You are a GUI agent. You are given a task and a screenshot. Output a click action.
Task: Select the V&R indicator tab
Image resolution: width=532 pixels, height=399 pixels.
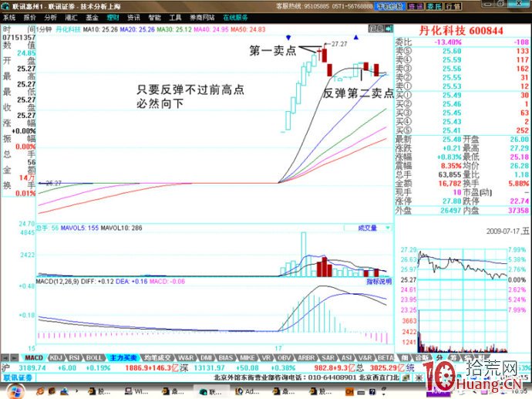tap(365, 357)
